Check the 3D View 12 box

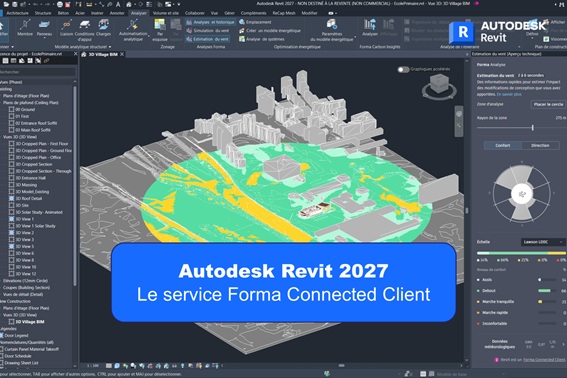tap(12, 274)
